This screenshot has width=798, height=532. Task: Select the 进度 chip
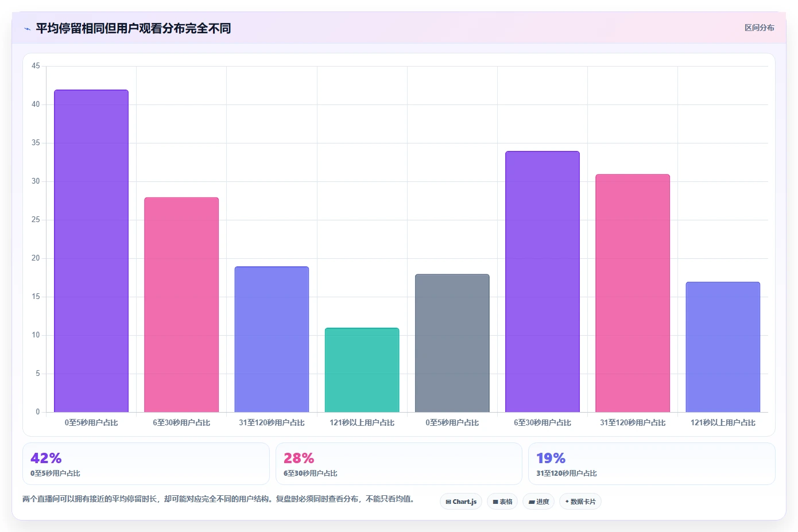click(539, 502)
